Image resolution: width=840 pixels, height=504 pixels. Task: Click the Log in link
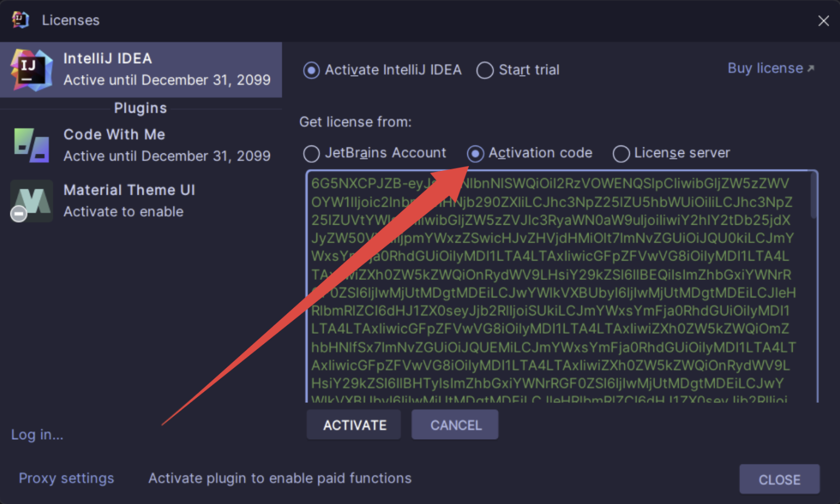[36, 434]
